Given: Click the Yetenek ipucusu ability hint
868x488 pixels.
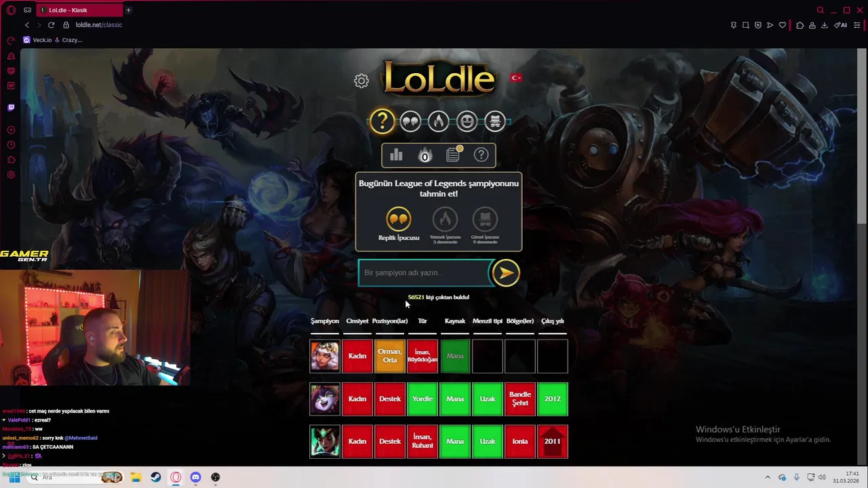Looking at the screenshot, I should (x=445, y=226).
